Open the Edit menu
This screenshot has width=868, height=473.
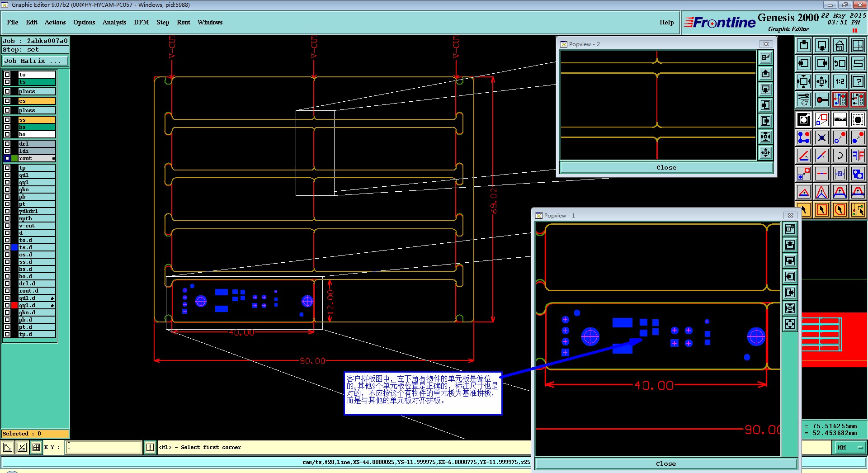pyautogui.click(x=32, y=22)
